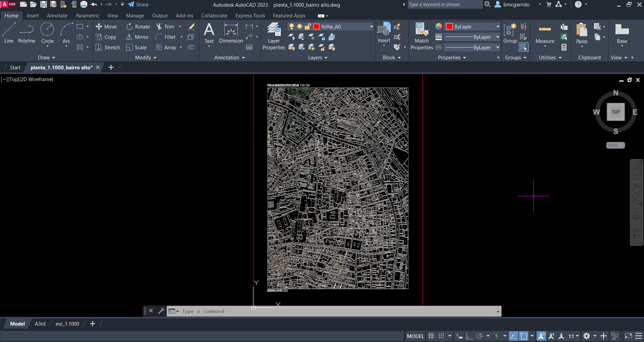
Task: Toggle the layer lock icon for folha_A0
Action: coord(308,27)
